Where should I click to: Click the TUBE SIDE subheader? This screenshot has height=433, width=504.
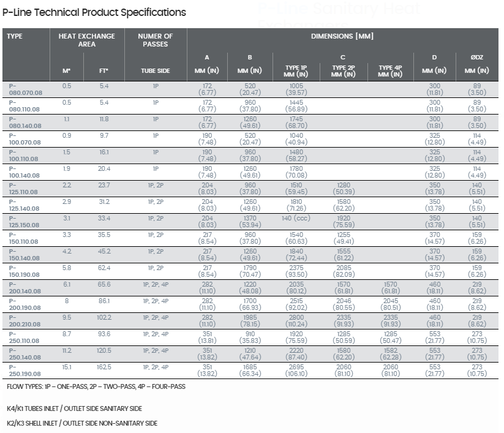156,70
